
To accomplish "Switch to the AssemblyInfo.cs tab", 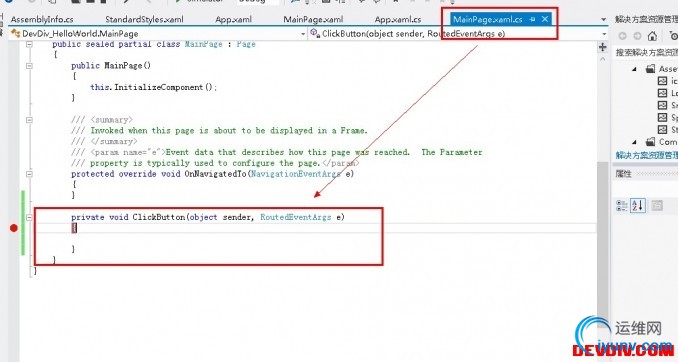I will (42, 19).
